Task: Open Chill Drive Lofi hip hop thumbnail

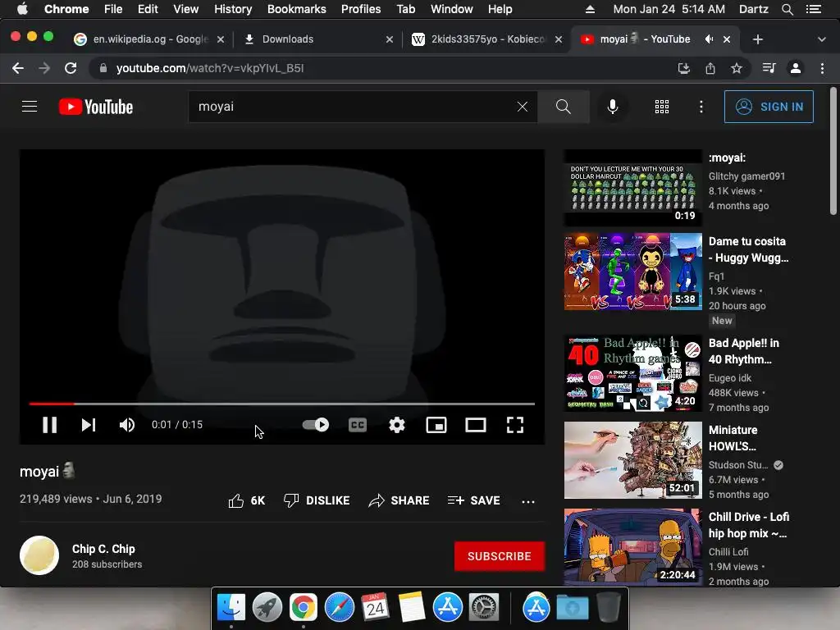Action: 632,547
